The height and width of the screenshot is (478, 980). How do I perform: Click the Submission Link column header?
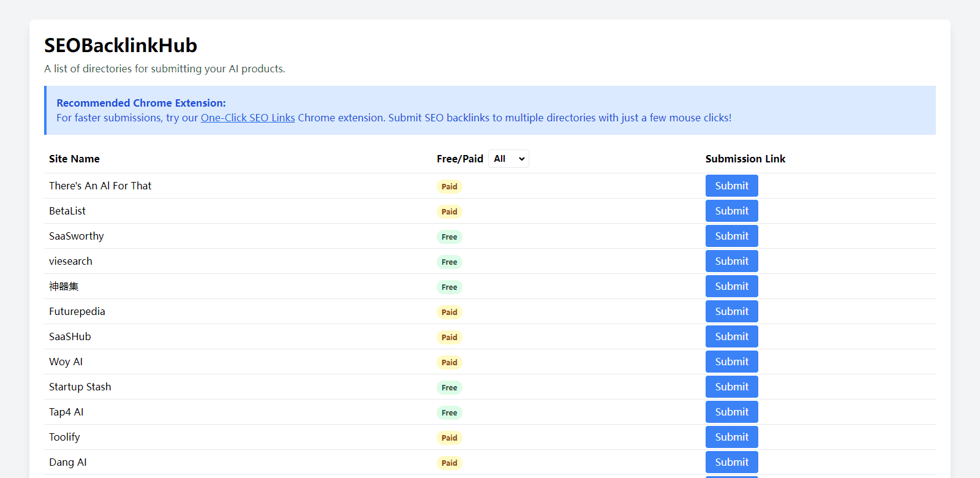pos(745,159)
